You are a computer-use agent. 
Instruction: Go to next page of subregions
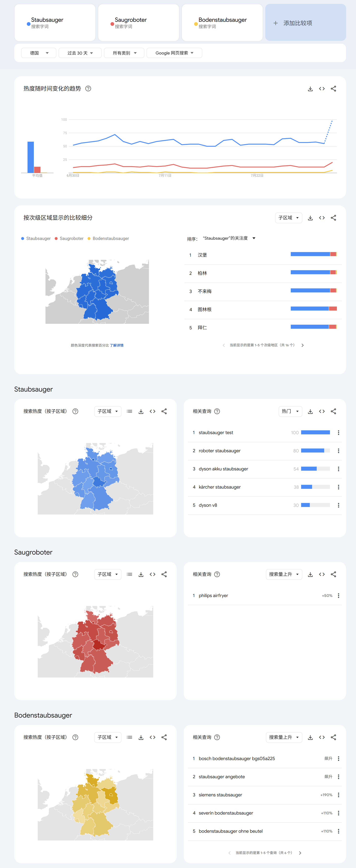click(302, 345)
